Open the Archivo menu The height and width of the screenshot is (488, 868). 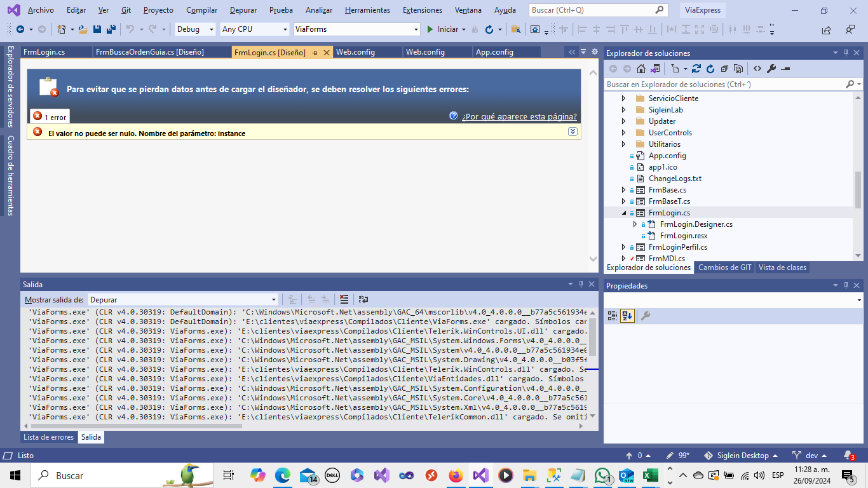41,10
